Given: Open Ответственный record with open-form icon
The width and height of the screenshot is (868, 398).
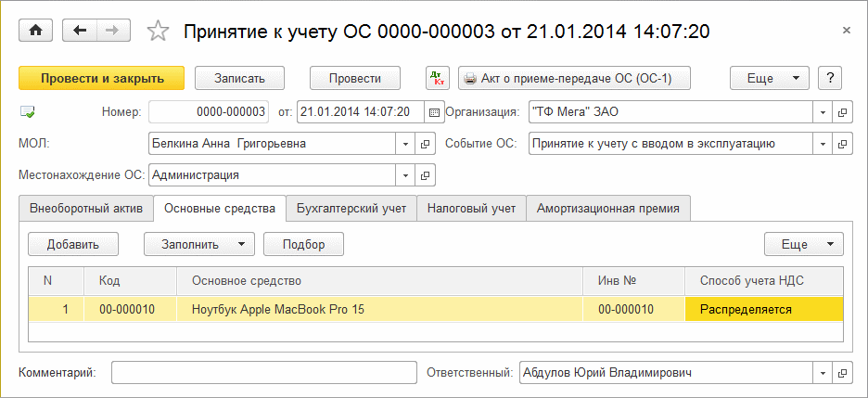Looking at the screenshot, I should (x=842, y=373).
